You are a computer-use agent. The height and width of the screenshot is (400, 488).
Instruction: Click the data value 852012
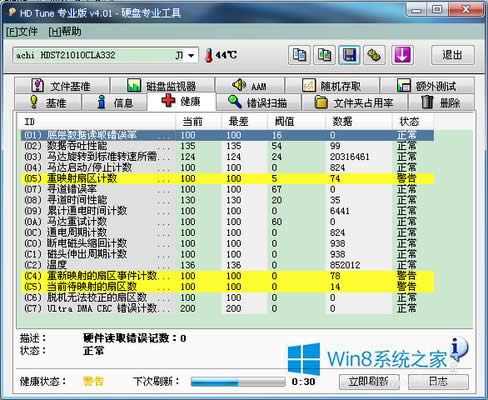[x=345, y=265]
